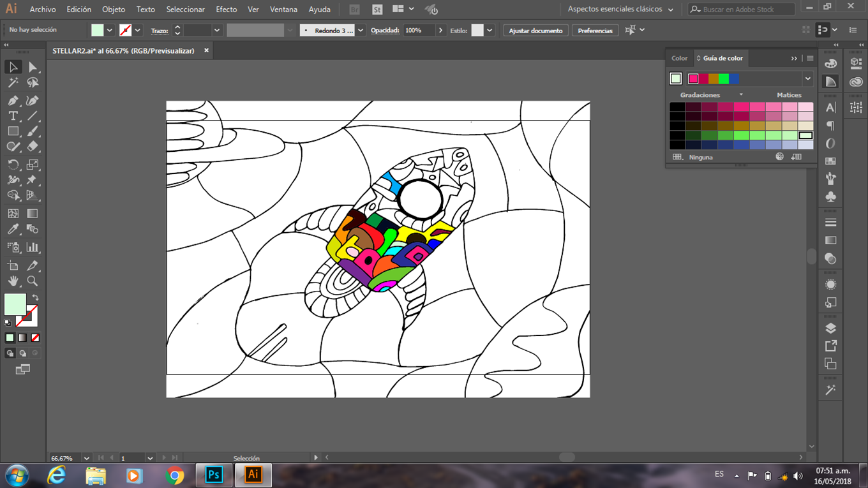Open the Redondo brush definition dropdown
This screenshot has width=868, height=488.
coord(361,30)
